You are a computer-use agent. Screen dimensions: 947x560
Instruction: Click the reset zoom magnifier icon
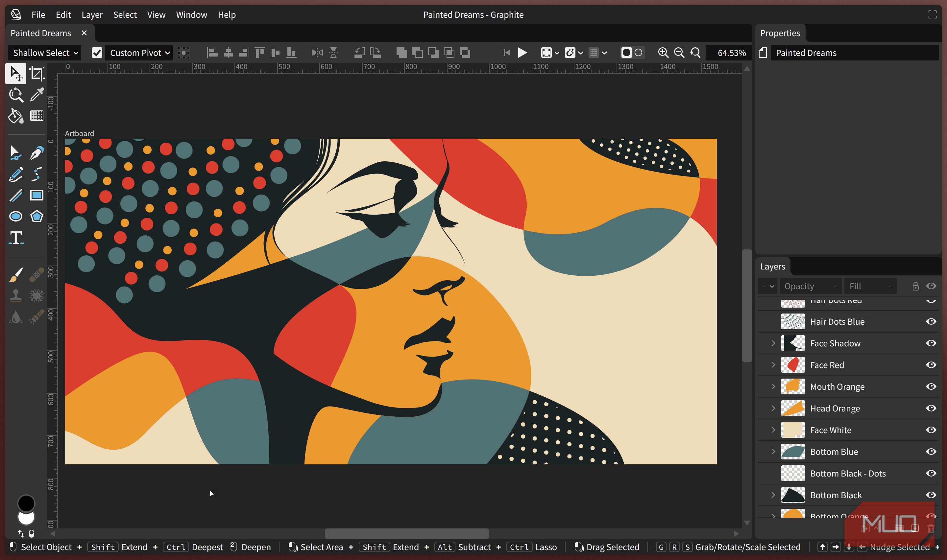pos(695,53)
